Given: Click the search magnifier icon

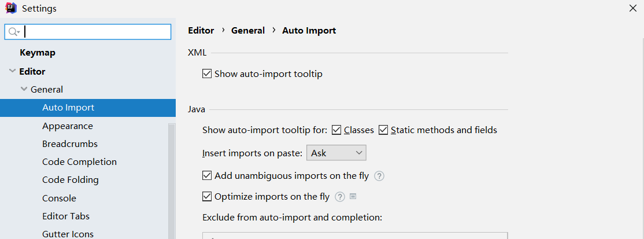Looking at the screenshot, I should click(x=13, y=32).
